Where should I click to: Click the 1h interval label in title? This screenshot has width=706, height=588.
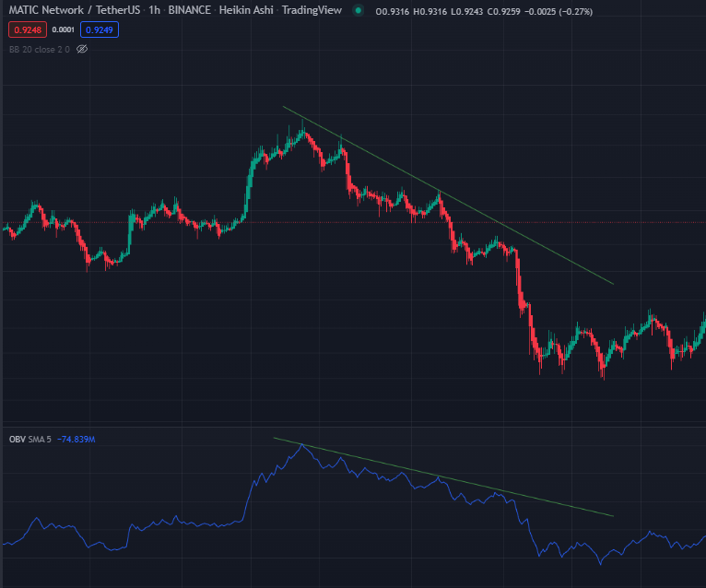click(155, 10)
